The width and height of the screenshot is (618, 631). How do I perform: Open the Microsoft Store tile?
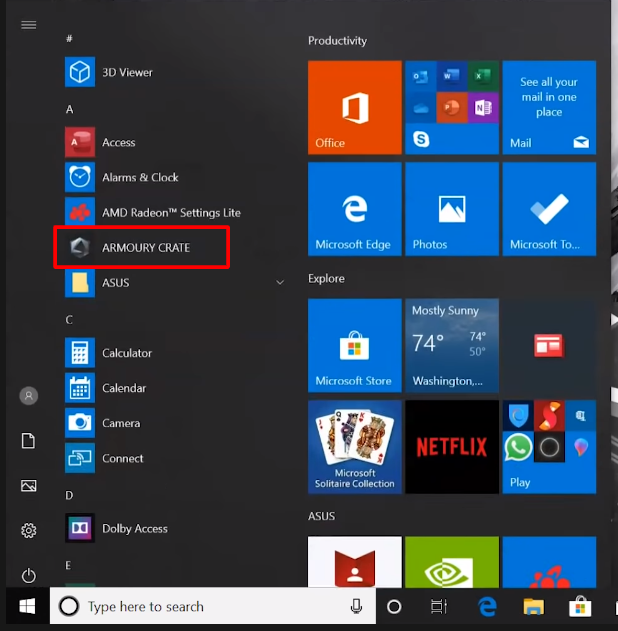(x=354, y=345)
